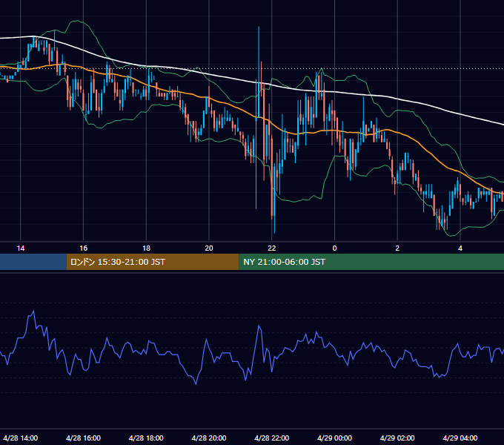Click the 4/28 22:00 date label

pyautogui.click(x=272, y=438)
